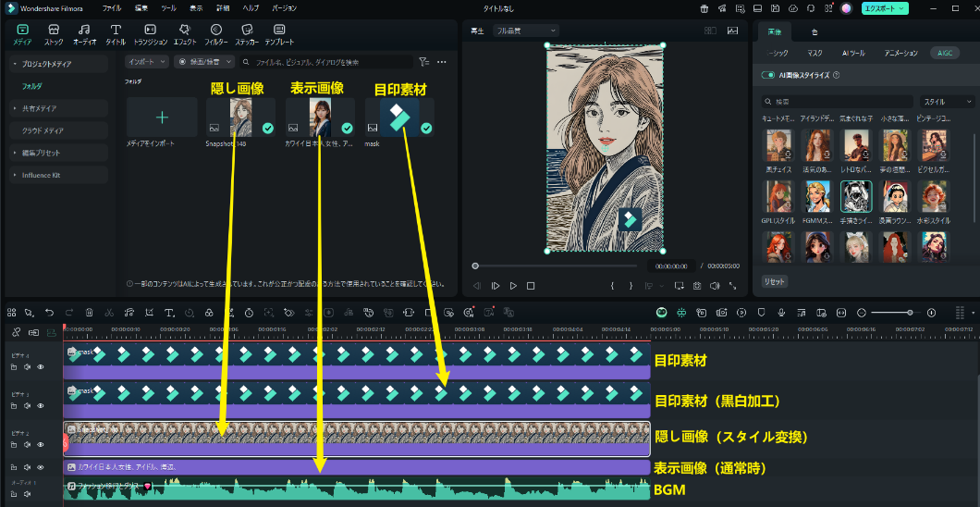This screenshot has width=980, height=507.
Task: Click the filter icon beside media search
Action: click(424, 62)
